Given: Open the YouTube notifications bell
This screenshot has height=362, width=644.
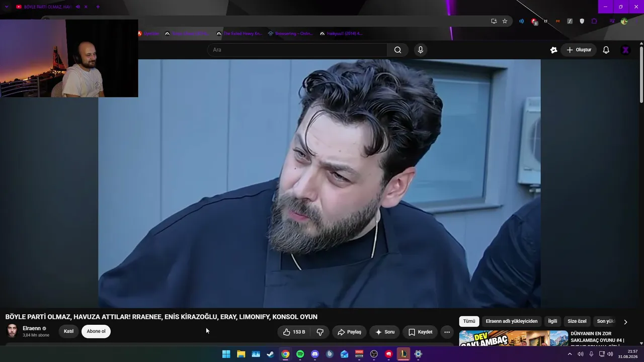Looking at the screenshot, I should pyautogui.click(x=606, y=50).
